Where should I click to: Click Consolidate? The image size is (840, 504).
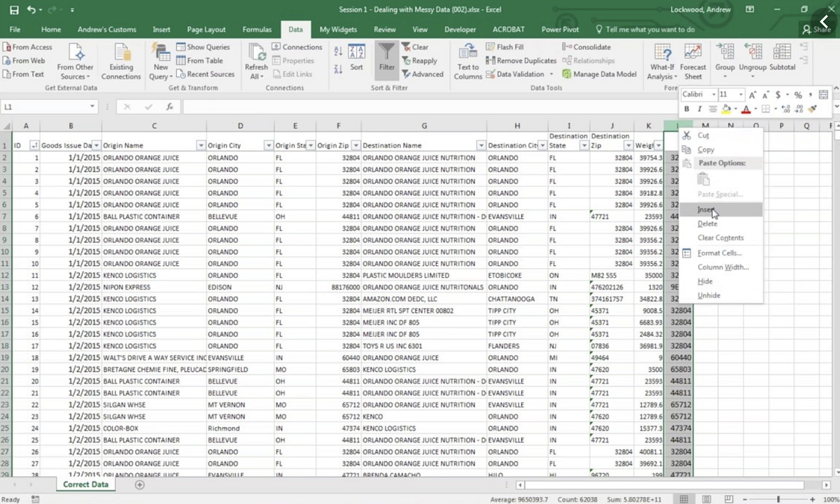tap(587, 47)
